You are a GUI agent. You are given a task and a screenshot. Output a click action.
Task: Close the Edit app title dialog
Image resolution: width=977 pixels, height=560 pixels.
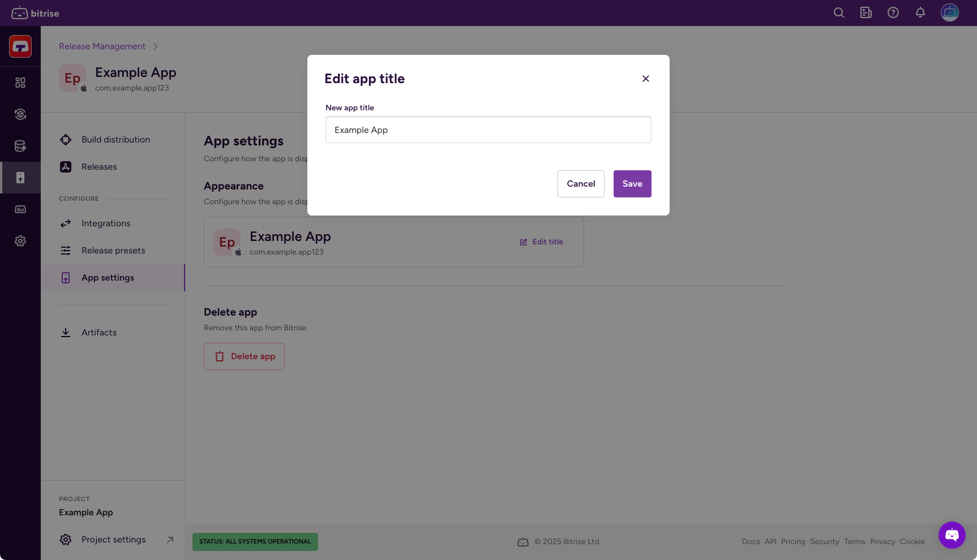645,79
